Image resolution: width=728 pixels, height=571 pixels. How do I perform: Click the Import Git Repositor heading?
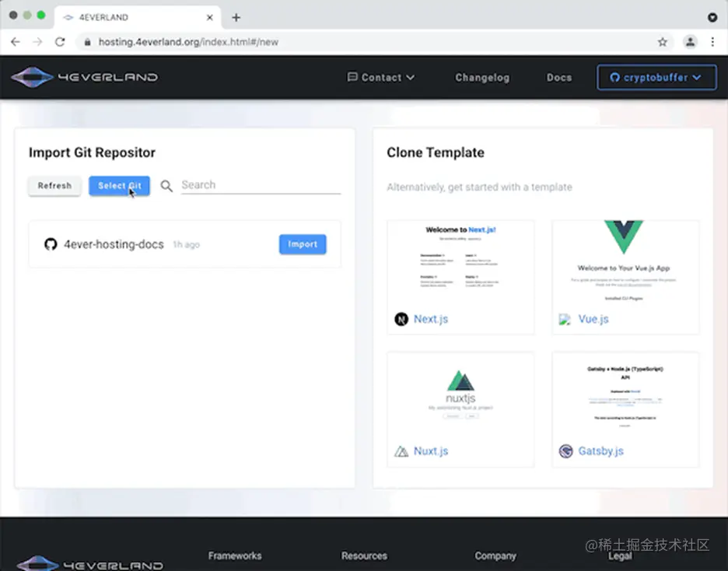92,152
